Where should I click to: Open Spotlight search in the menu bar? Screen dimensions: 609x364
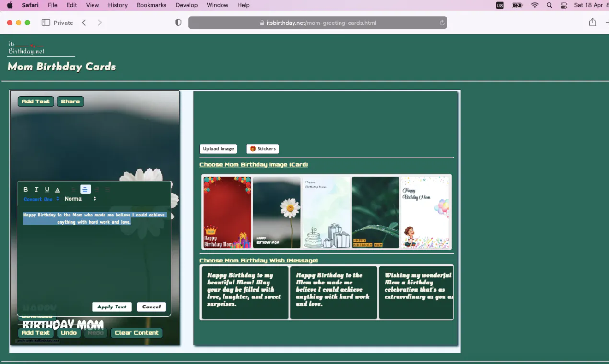(550, 5)
